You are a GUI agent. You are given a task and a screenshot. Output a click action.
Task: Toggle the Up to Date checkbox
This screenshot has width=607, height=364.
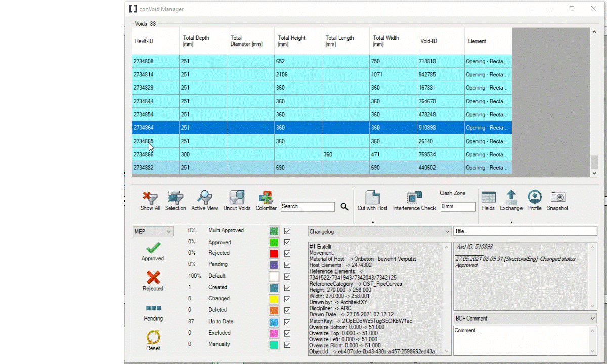287,322
